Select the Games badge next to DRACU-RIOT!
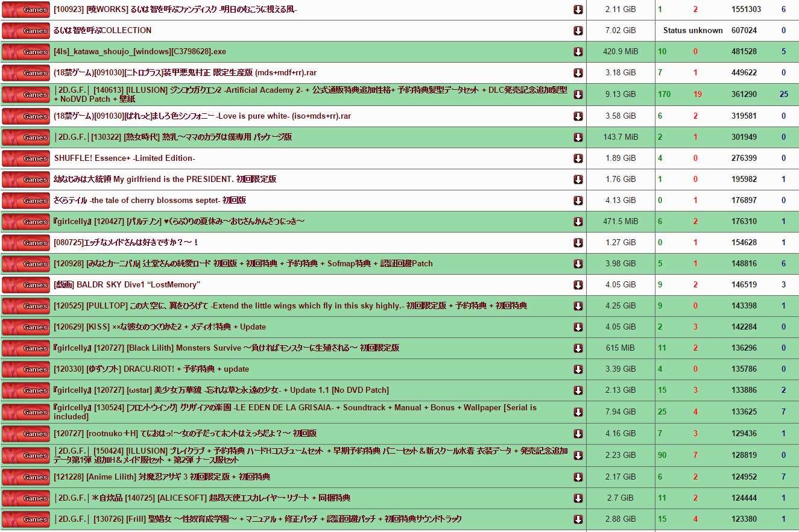Image resolution: width=799 pixels, height=532 pixels. 26,369
